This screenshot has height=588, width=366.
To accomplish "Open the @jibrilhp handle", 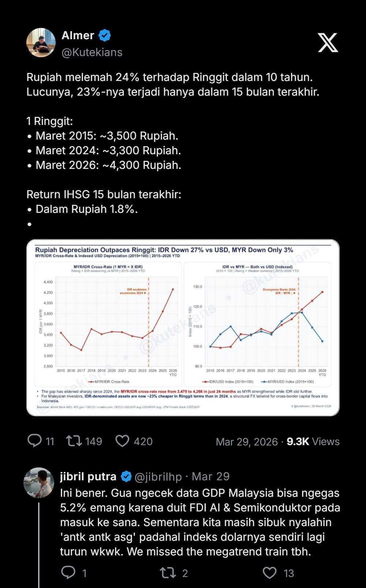I will (158, 477).
